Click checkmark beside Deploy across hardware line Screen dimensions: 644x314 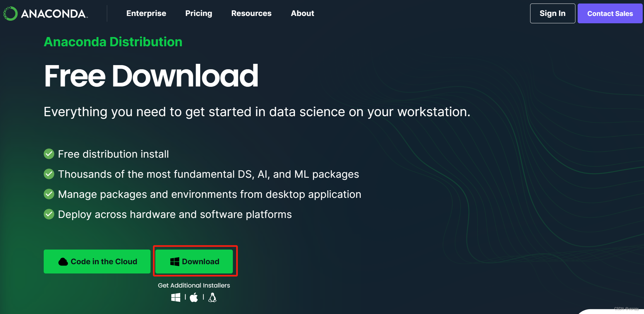[x=49, y=214]
